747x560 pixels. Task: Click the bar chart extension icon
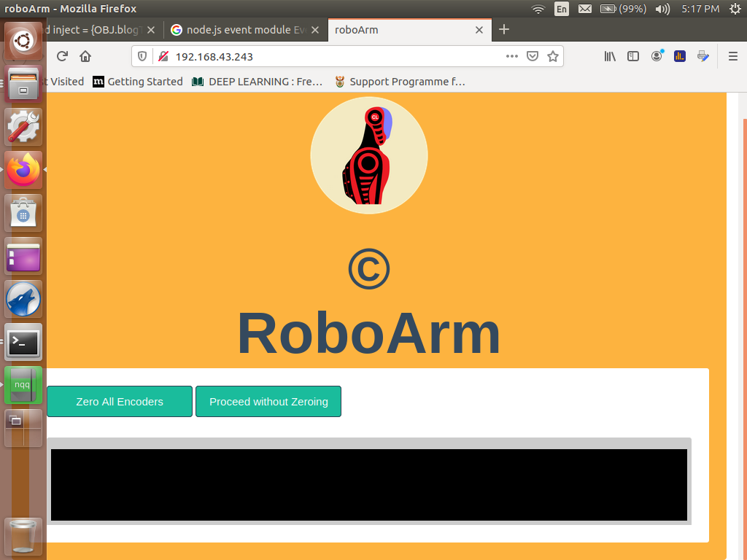click(x=679, y=56)
